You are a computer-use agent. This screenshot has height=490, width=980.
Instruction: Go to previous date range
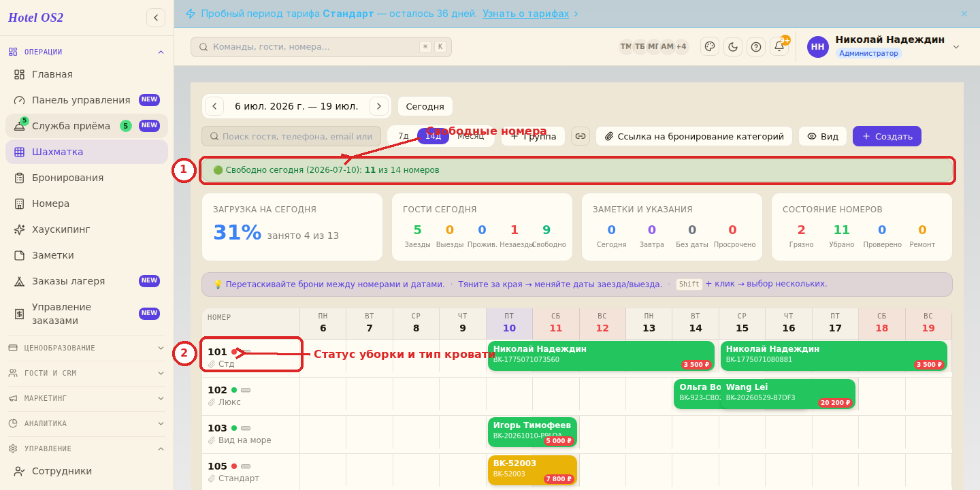(214, 106)
